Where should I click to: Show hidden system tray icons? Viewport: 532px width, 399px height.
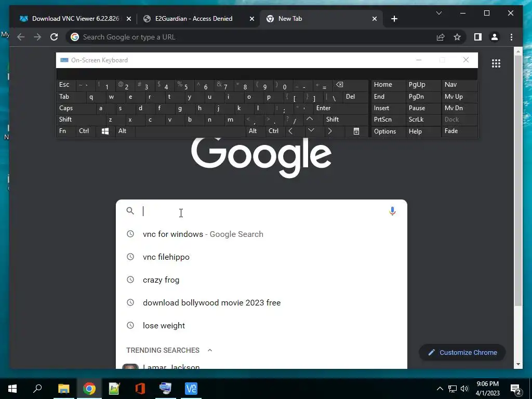(440, 389)
